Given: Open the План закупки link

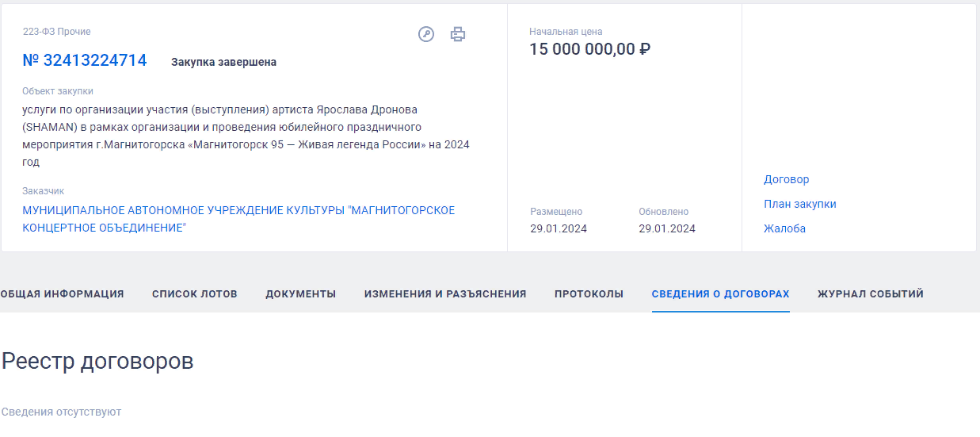Looking at the screenshot, I should pyautogui.click(x=799, y=204).
